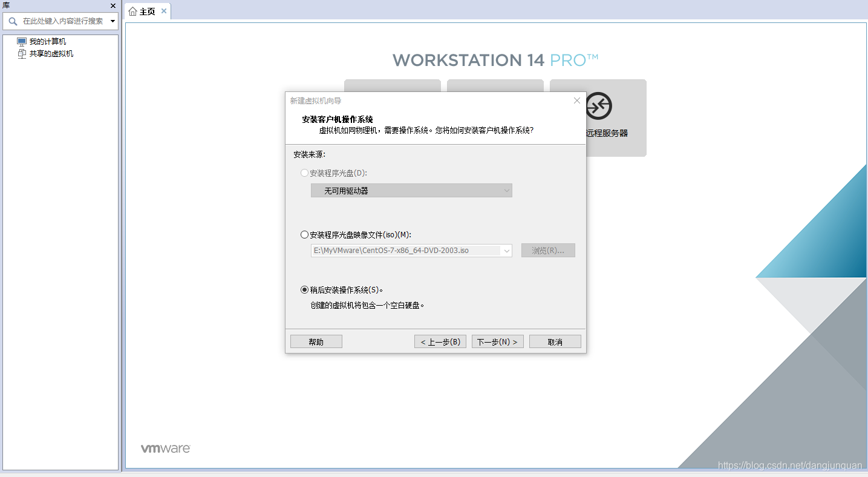Open the ISO path combo box dropdown

click(507, 251)
